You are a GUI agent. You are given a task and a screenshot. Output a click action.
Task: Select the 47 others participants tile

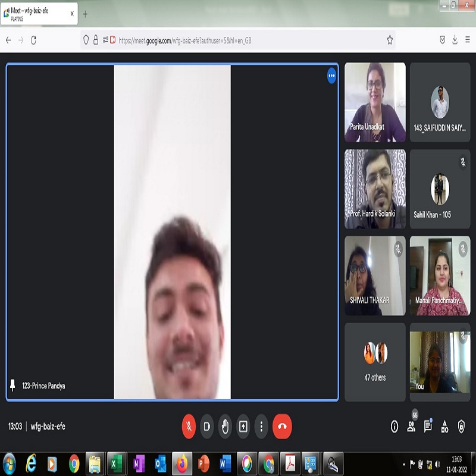tap(375, 362)
